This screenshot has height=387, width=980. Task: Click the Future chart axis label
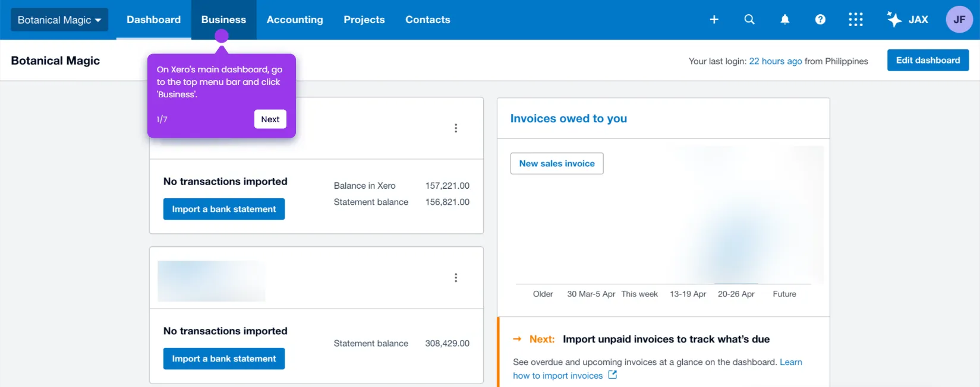click(x=784, y=294)
